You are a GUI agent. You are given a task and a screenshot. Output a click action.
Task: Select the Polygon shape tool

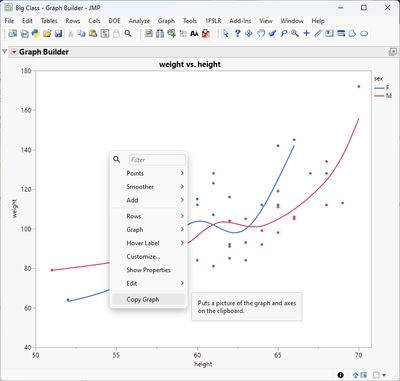[352, 33]
